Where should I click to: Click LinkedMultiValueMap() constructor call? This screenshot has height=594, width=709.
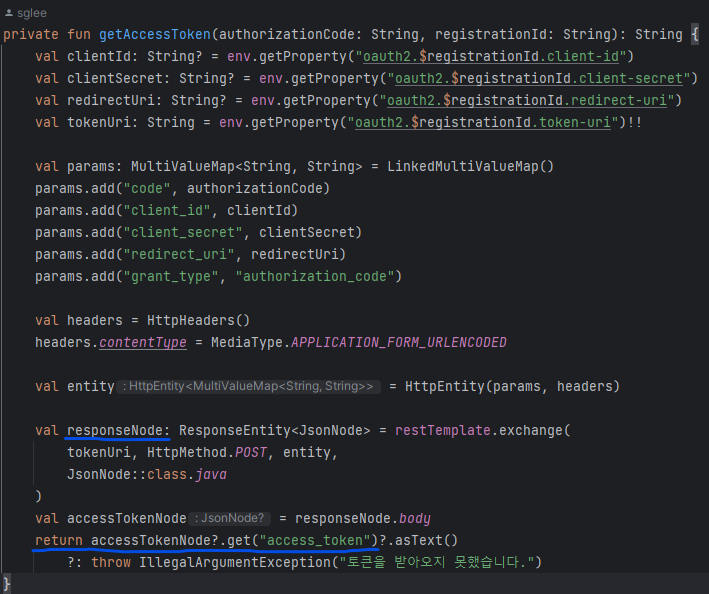(x=470, y=166)
